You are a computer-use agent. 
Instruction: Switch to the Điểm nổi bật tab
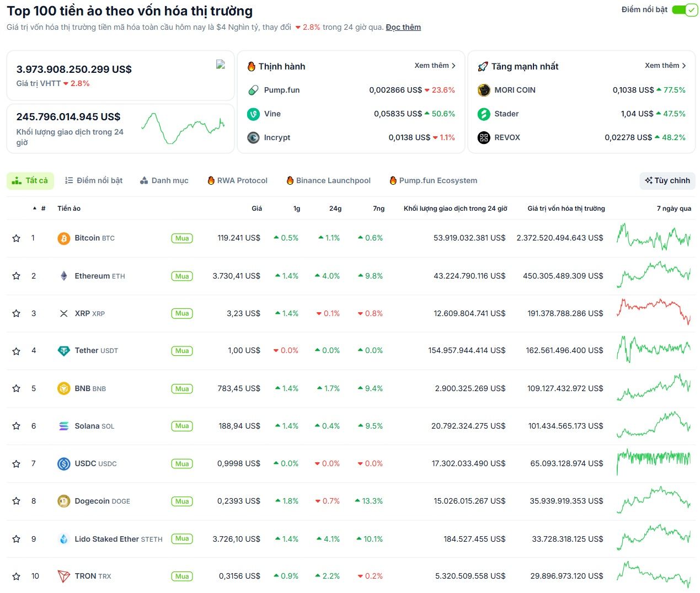pos(94,180)
